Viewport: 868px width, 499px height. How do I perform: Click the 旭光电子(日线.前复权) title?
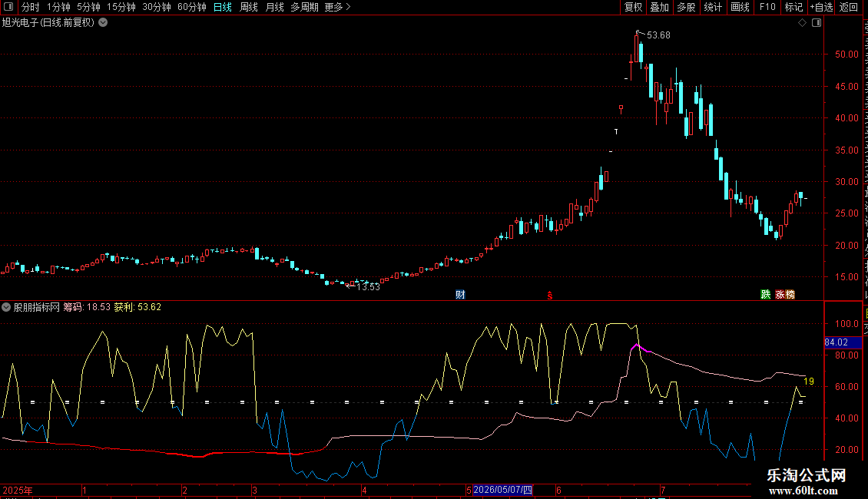[x=48, y=23]
